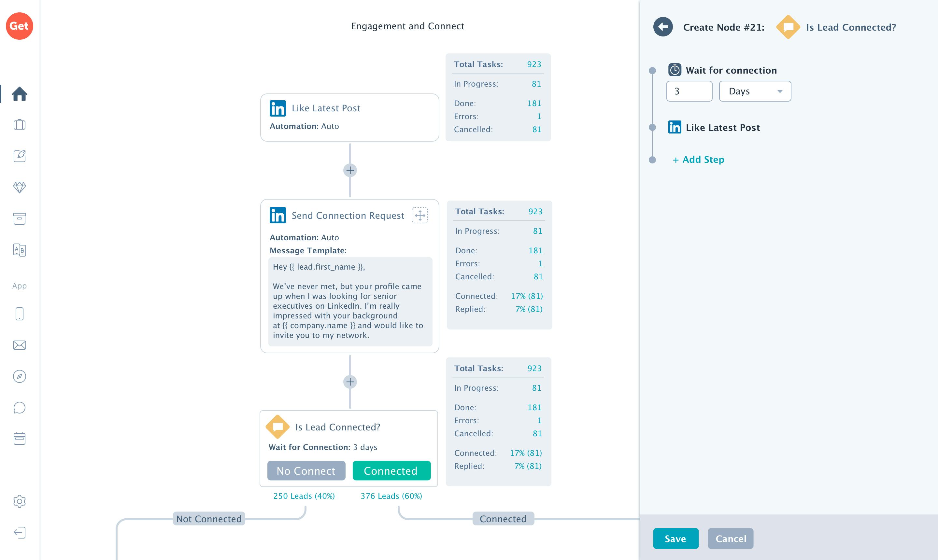Open the mail envelope icon

19,344
